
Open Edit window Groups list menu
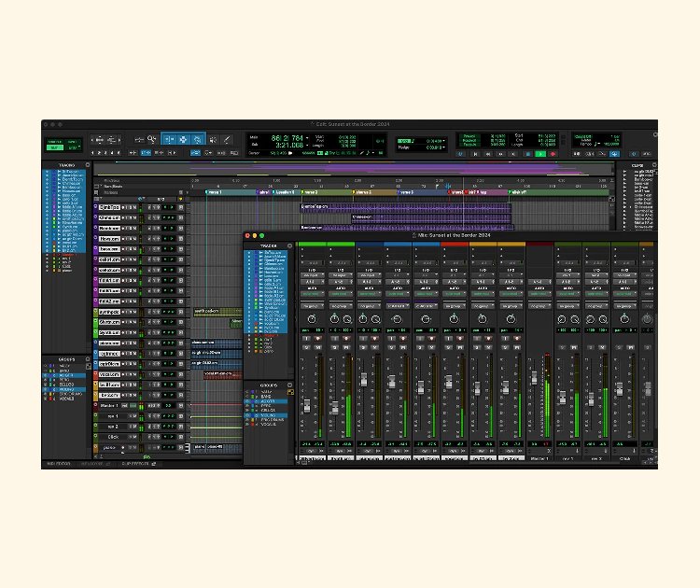tap(88, 359)
